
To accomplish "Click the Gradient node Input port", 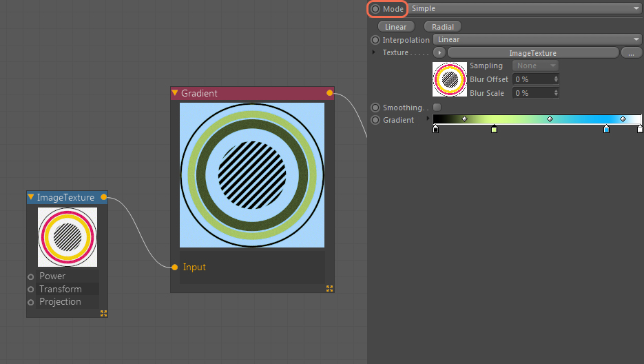I will [x=174, y=267].
